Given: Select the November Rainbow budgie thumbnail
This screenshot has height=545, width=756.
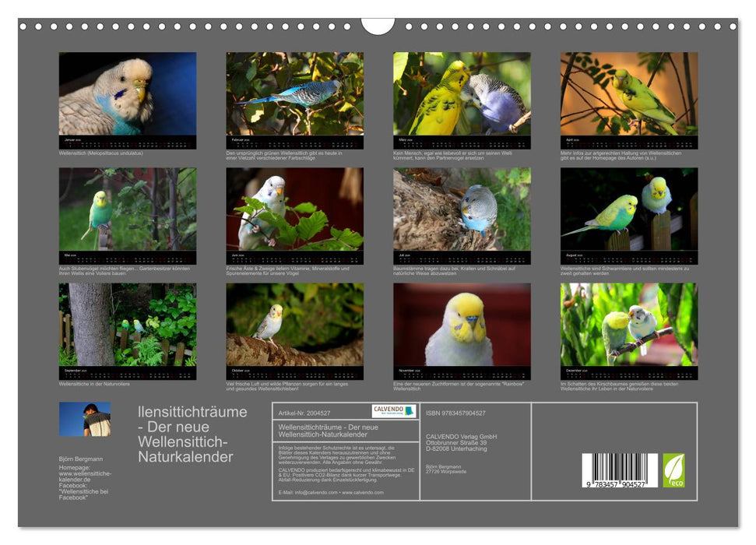Looking at the screenshot, I should click(x=462, y=325).
